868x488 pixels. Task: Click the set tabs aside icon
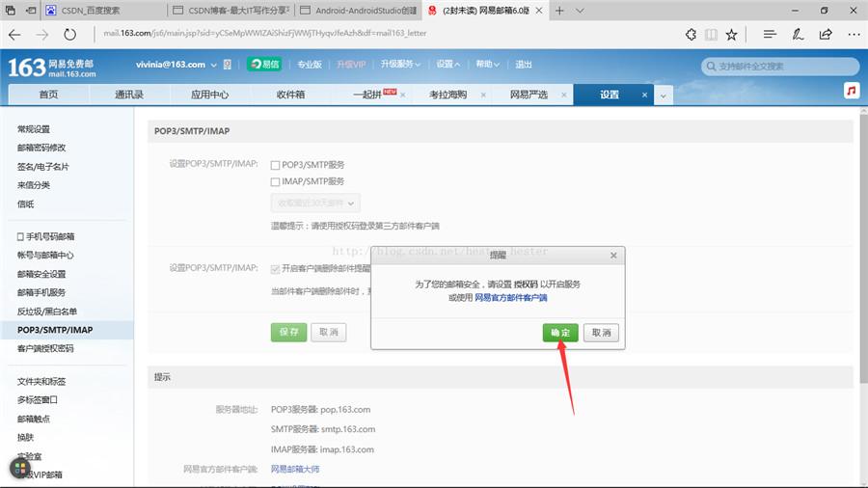[x=31, y=10]
